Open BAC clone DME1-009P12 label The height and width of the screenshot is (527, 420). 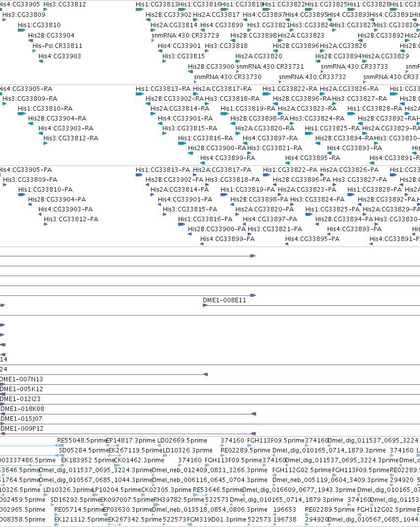click(22, 429)
